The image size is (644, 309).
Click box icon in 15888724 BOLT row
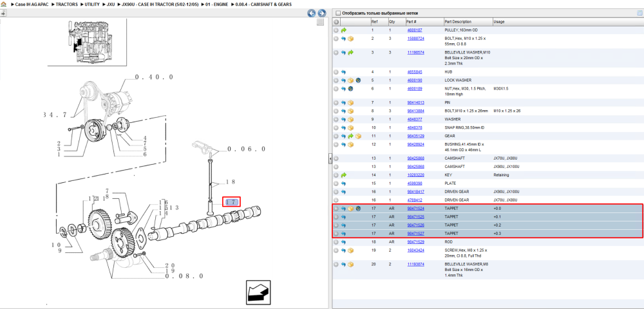coord(351,39)
